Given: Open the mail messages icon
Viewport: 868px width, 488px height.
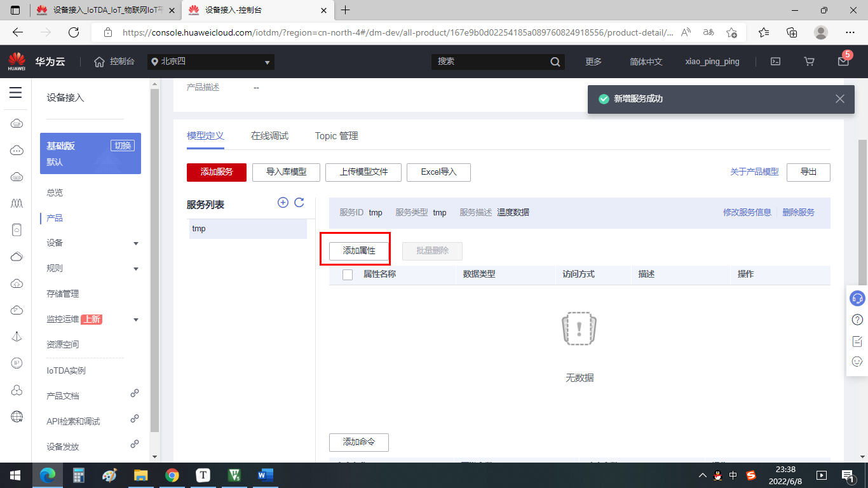Looking at the screenshot, I should (843, 62).
